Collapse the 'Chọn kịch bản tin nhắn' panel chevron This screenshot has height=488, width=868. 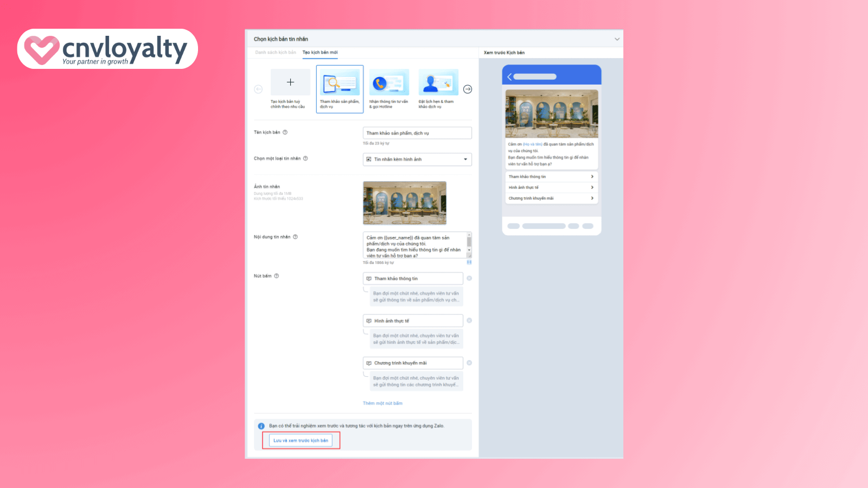click(617, 39)
